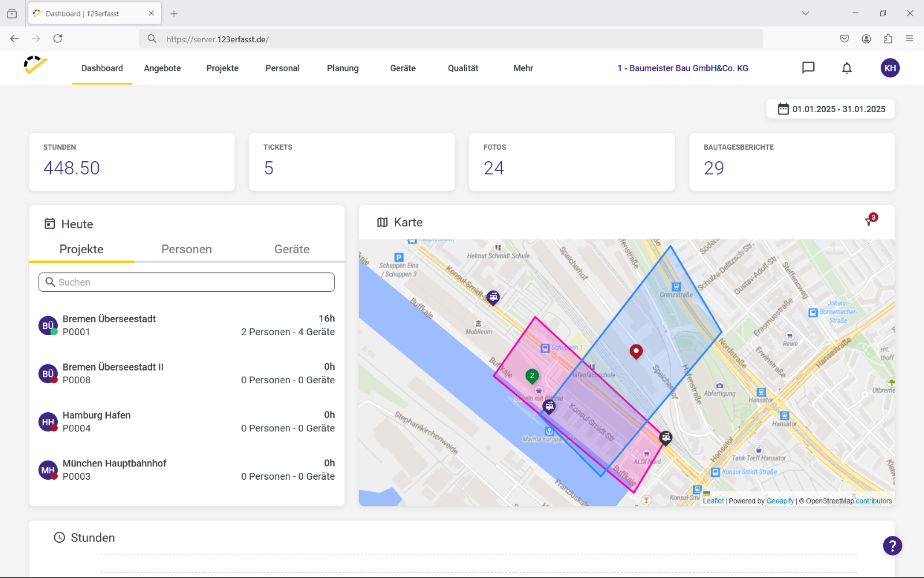This screenshot has height=578, width=924.
Task: Click the KH user avatar
Action: 890,68
